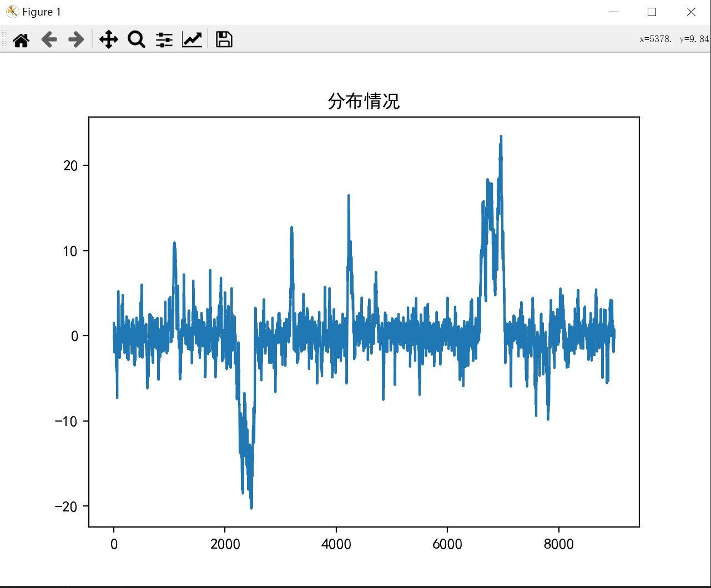Click the matplotlib icon in the title bar
The width and height of the screenshot is (711, 588).
(x=12, y=12)
